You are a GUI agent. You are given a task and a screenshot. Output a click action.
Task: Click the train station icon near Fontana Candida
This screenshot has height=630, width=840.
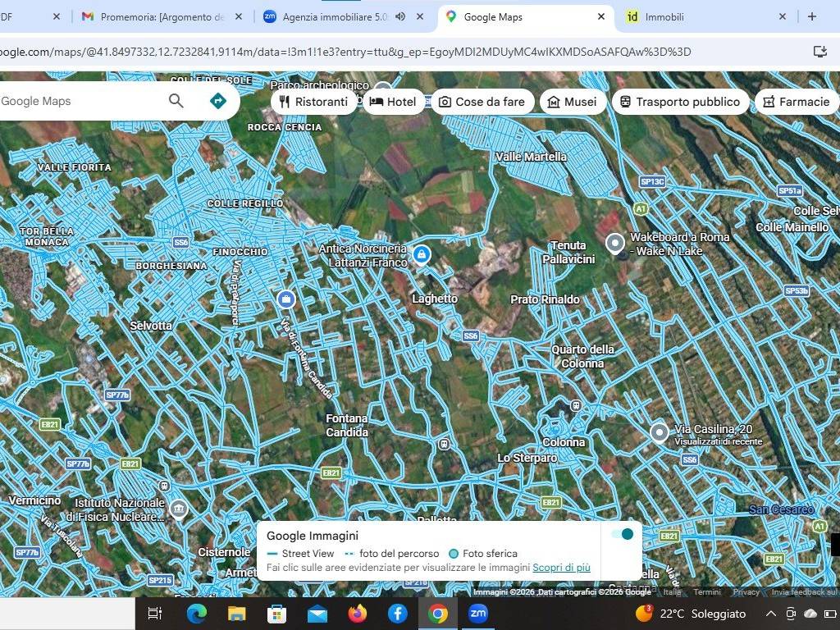[x=444, y=444]
